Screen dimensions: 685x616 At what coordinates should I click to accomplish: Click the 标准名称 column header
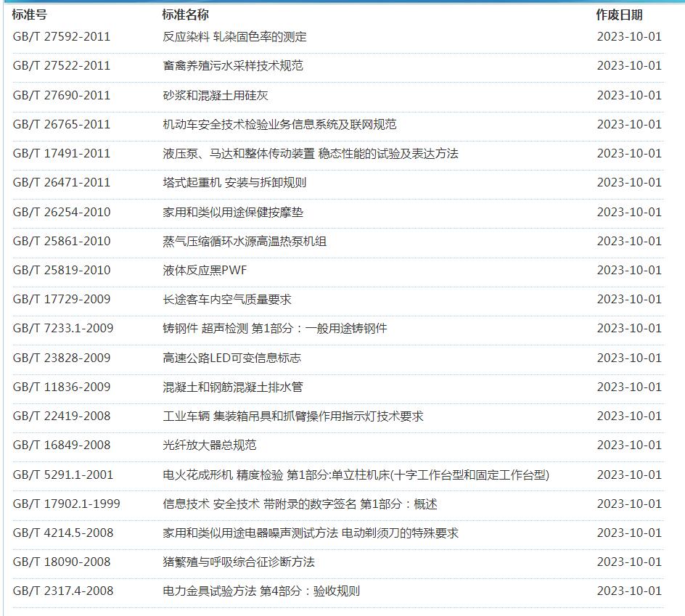point(186,15)
